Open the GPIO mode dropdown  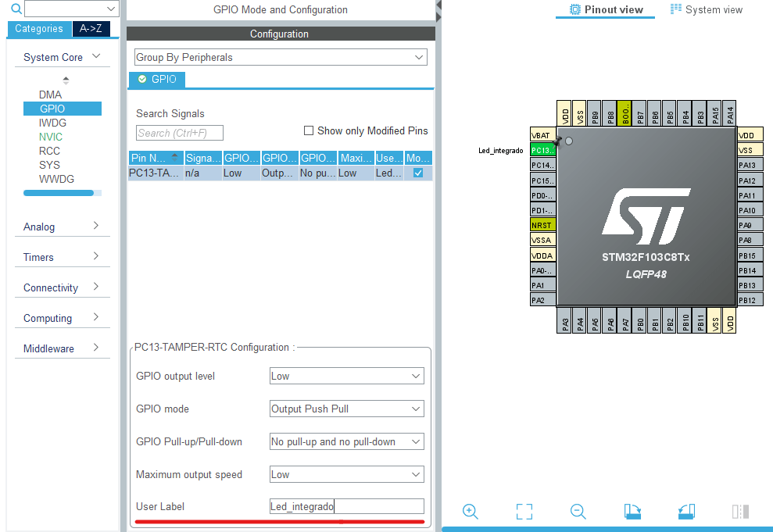tap(346, 409)
